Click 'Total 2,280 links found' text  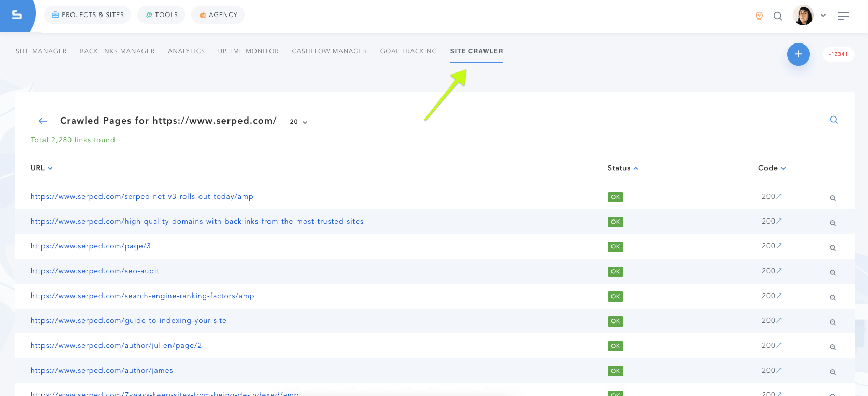click(x=73, y=140)
